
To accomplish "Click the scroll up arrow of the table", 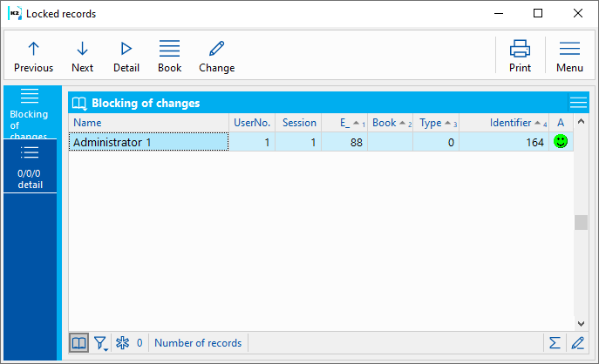I will (x=581, y=122).
